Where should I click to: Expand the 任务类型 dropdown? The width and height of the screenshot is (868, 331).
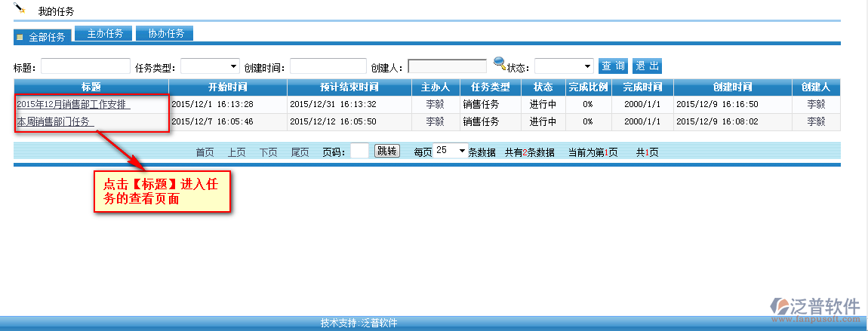click(x=210, y=66)
